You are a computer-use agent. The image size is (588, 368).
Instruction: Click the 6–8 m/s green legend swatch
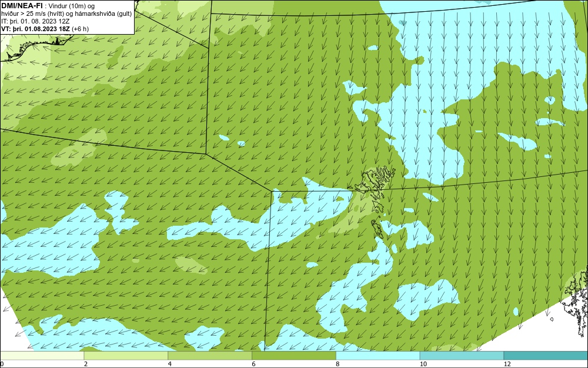[x=294, y=356]
